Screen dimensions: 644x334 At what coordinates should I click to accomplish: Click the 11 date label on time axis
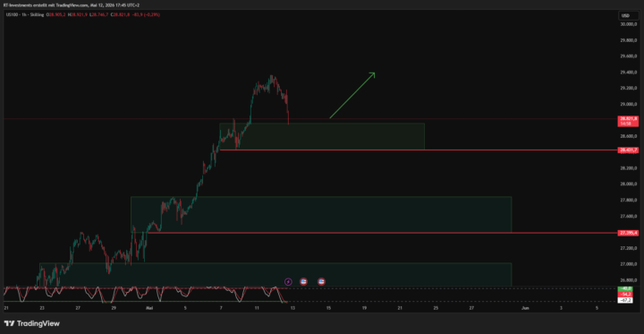[257, 308]
